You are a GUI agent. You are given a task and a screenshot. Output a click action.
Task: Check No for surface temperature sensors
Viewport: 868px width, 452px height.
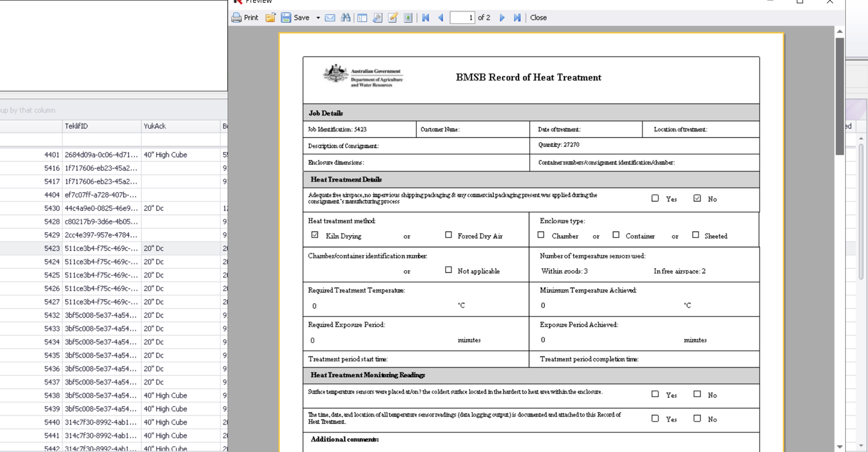(x=697, y=394)
